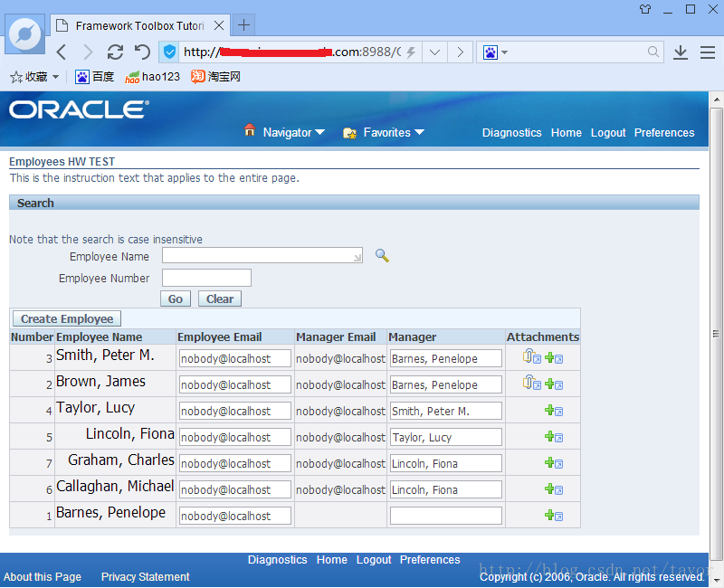Add attachment for Brown, James

554,384
